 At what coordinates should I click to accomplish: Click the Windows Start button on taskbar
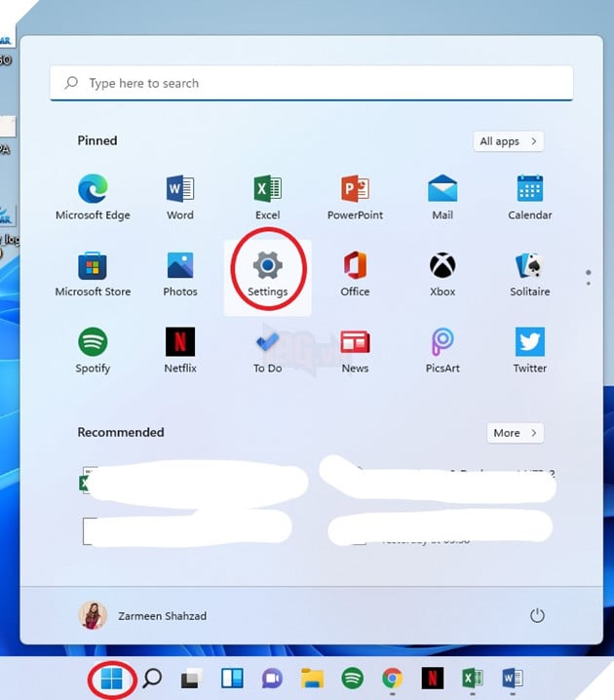pos(111,679)
